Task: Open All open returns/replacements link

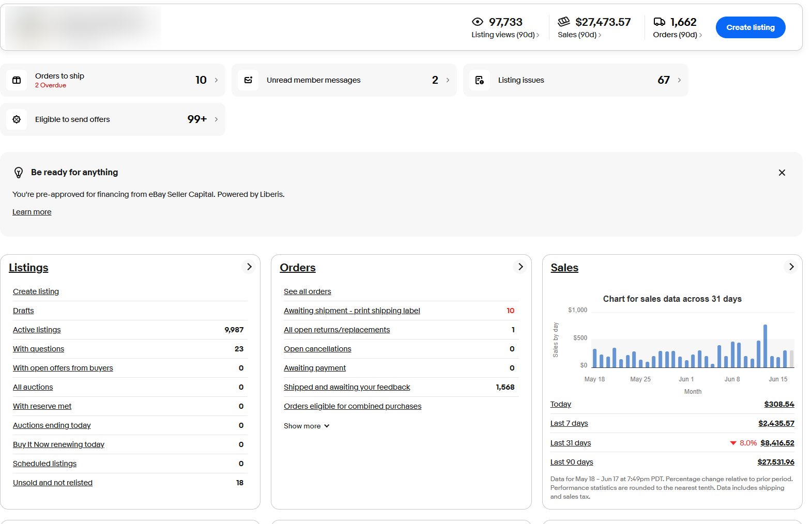Action: pyautogui.click(x=337, y=330)
